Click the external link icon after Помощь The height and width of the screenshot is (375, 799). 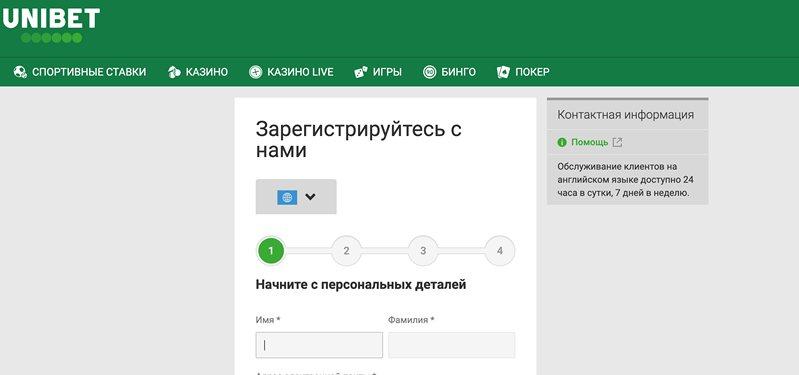pos(617,143)
